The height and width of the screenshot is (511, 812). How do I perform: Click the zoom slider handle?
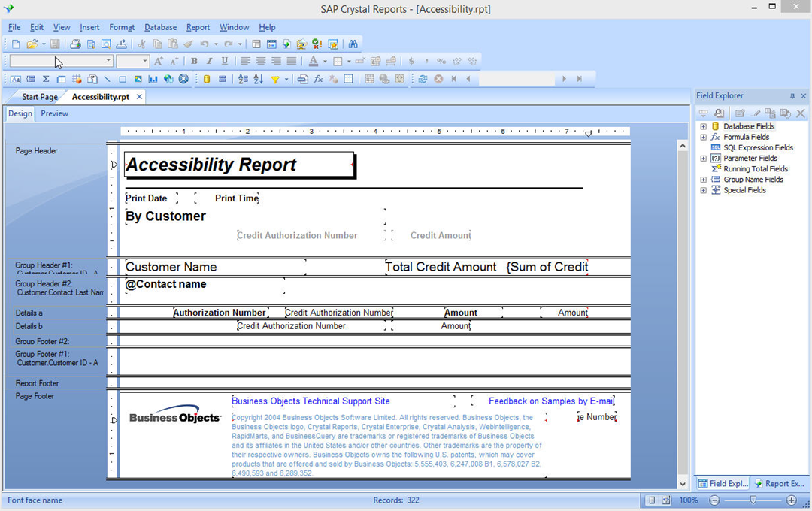click(x=753, y=500)
